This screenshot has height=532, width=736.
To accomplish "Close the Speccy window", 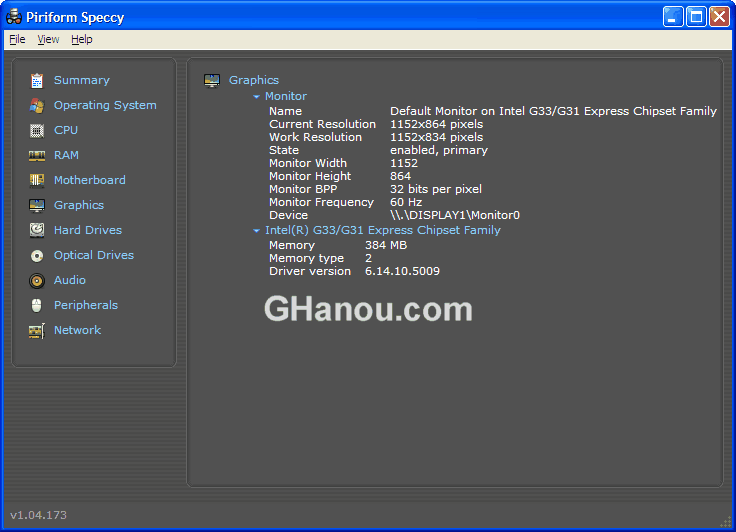I will 719,17.
